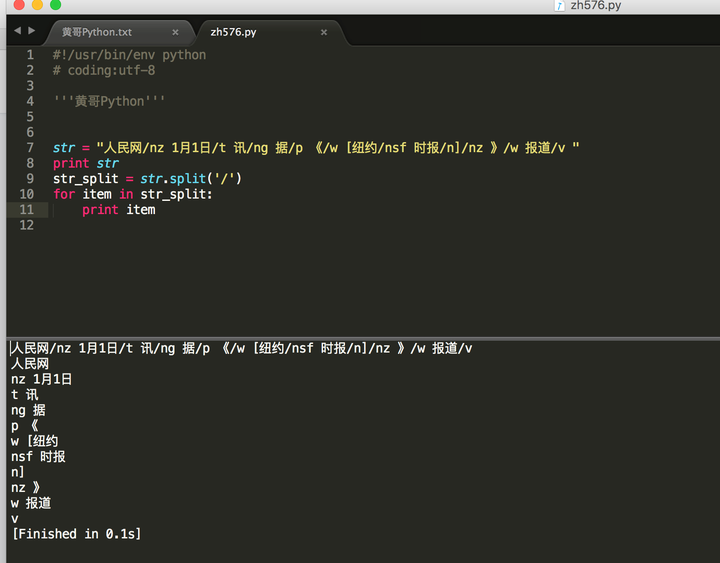720x563 pixels.
Task: Close the zh576.py tab
Action: pos(324,32)
